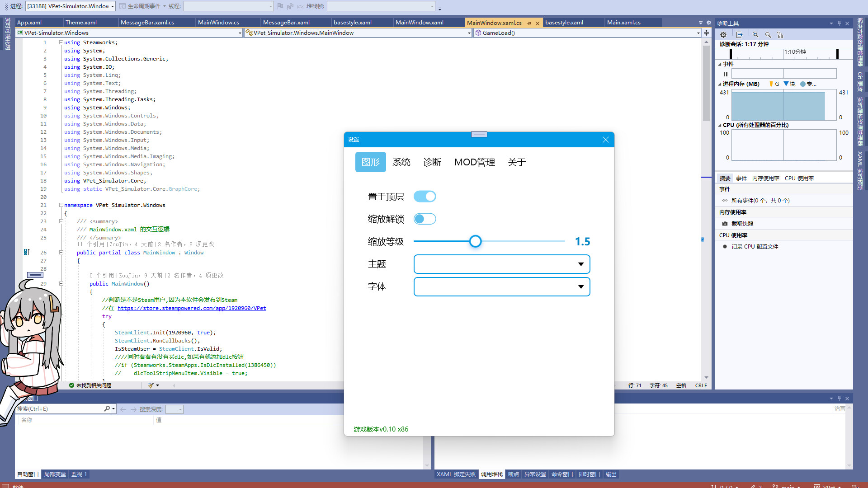Image resolution: width=868 pixels, height=488 pixels.
Task: Close the MainWindow.xaml.cs tab
Action: (x=538, y=23)
